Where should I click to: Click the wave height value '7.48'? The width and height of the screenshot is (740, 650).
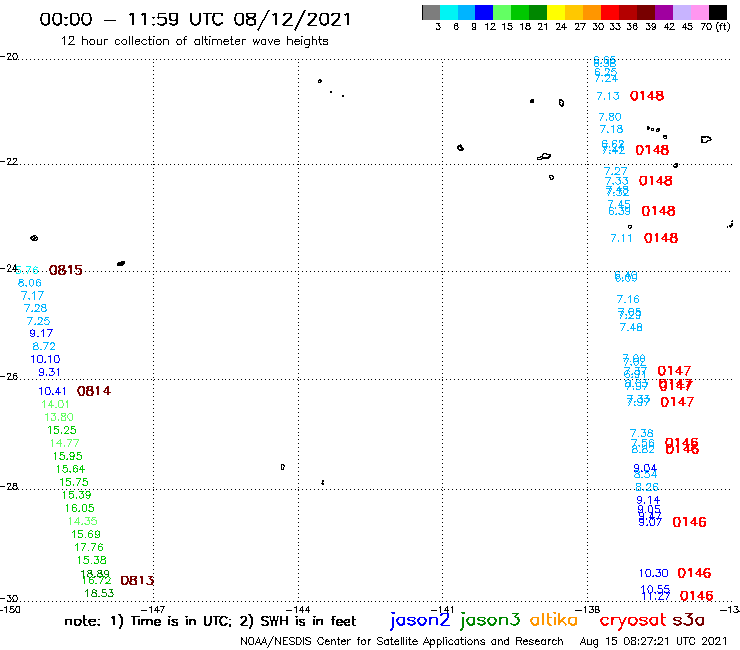pyautogui.click(x=631, y=327)
